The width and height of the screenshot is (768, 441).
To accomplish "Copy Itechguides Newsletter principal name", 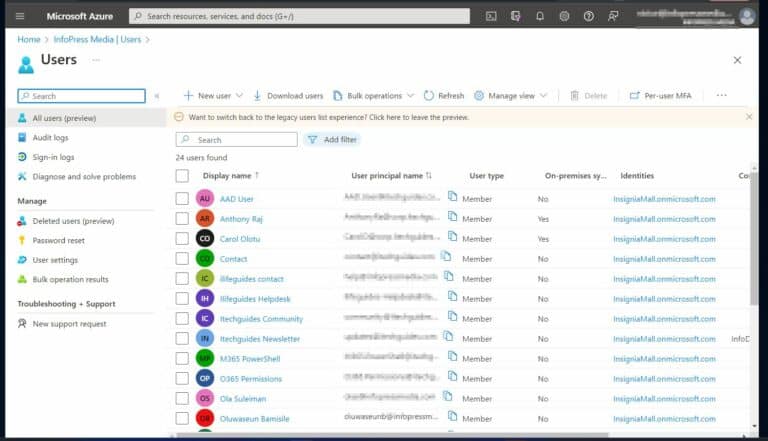I will (x=448, y=336).
